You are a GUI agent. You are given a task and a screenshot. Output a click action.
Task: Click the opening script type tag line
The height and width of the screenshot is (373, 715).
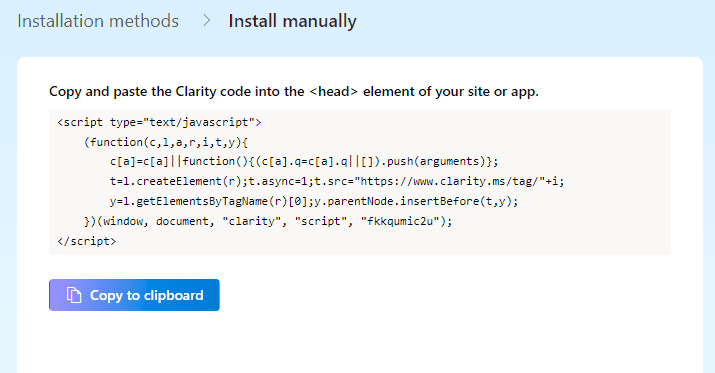click(x=159, y=122)
